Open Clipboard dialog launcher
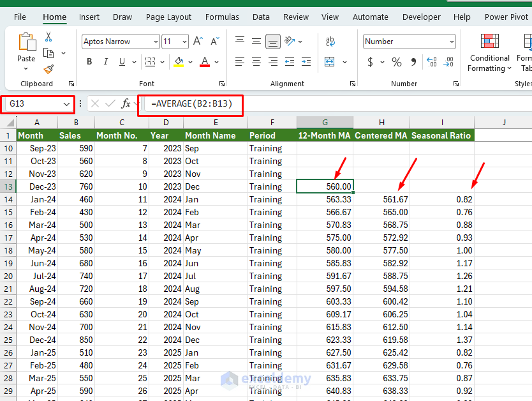The height and width of the screenshot is (401, 532). click(71, 84)
